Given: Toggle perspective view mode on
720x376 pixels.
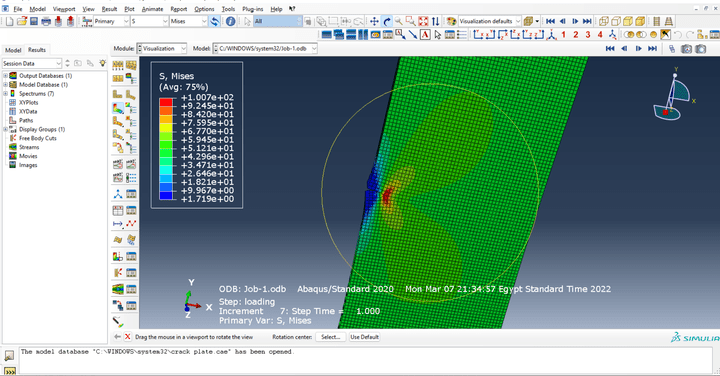Looking at the screenshot, I should 669,21.
